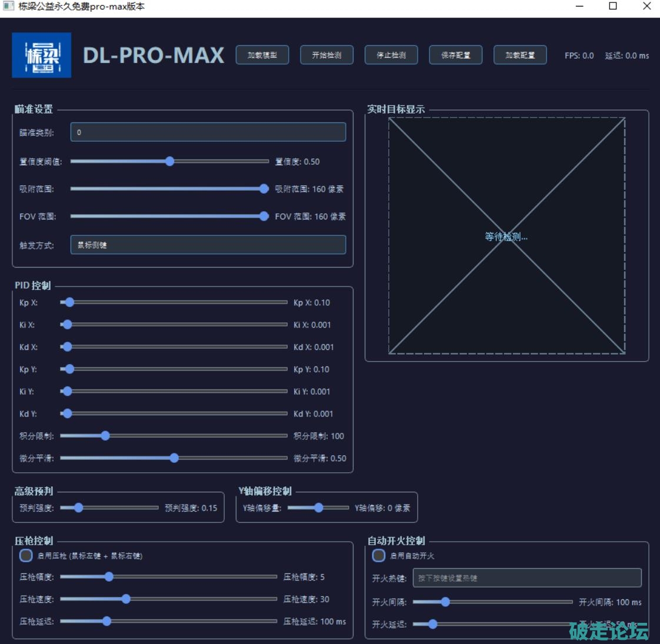Click the 压枪速度 slider handle

tap(126, 599)
